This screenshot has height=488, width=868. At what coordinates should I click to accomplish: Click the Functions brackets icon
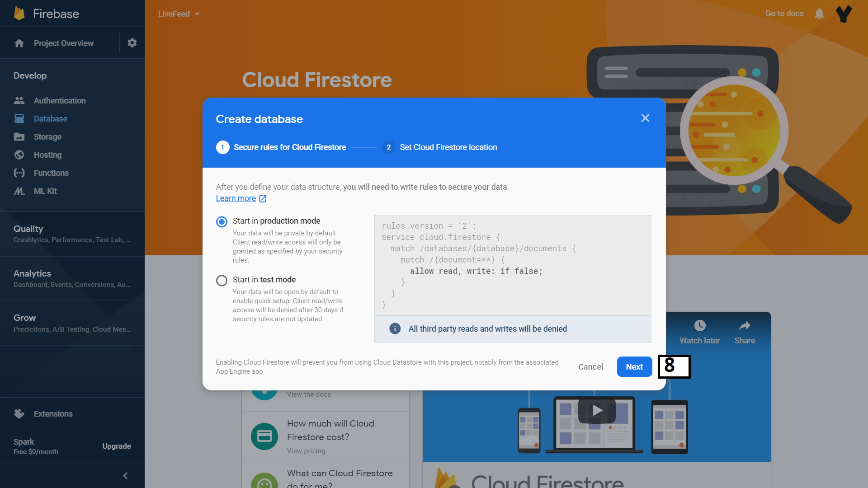[x=19, y=173]
